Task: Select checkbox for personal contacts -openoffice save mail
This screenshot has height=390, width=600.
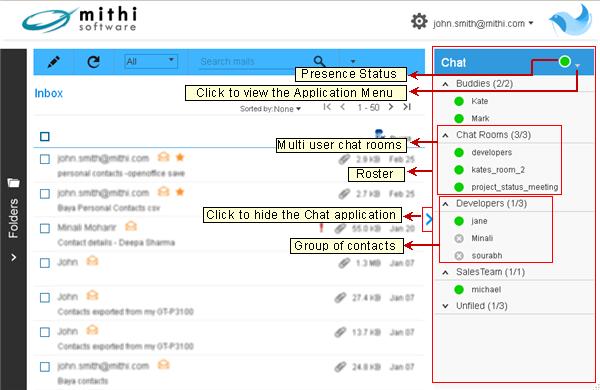Action: (x=45, y=159)
